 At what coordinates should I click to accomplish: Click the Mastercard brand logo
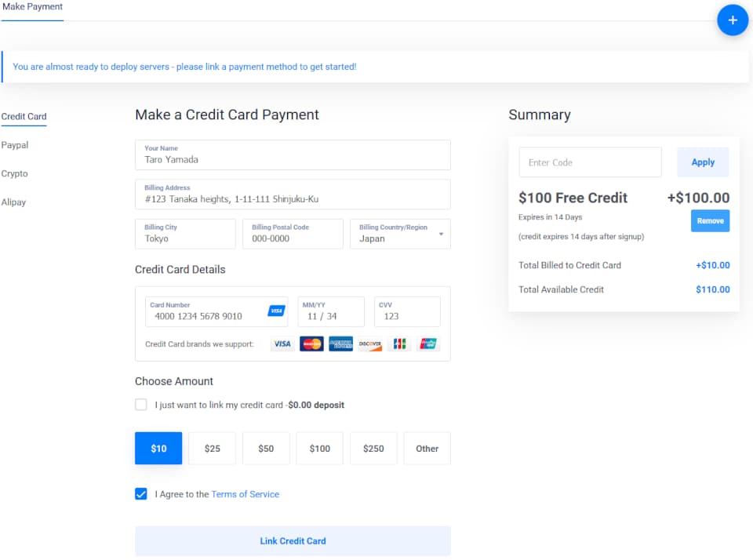click(311, 344)
